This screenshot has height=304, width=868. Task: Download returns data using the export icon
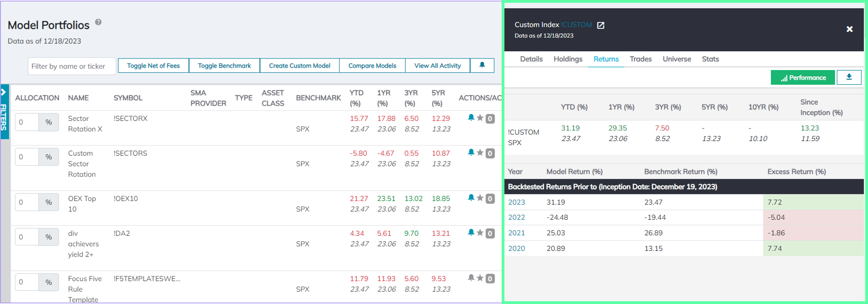click(849, 77)
